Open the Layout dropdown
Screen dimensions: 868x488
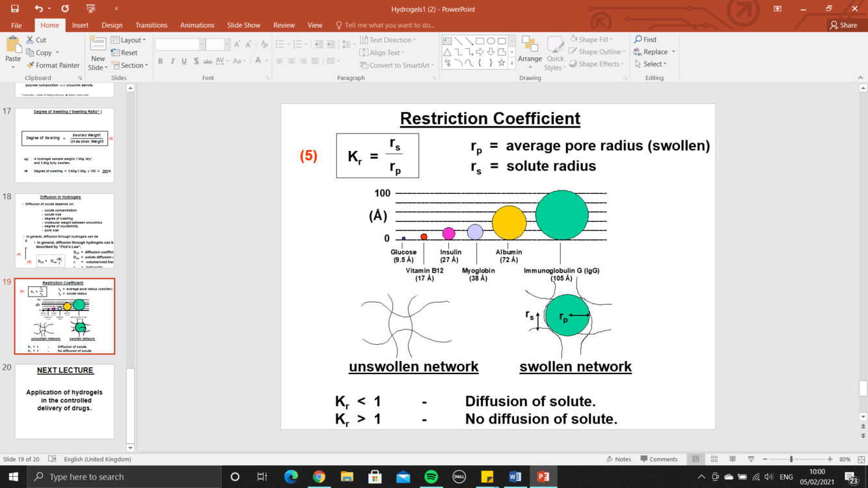coord(128,40)
